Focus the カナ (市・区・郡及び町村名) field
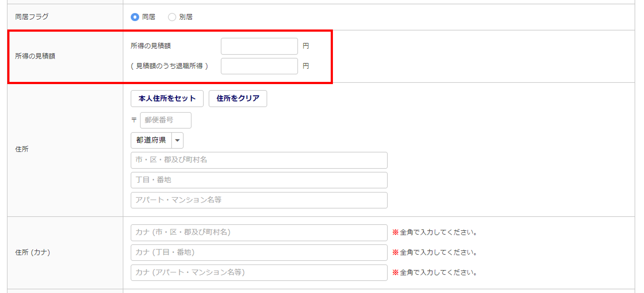The width and height of the screenshot is (644, 293). (259, 233)
